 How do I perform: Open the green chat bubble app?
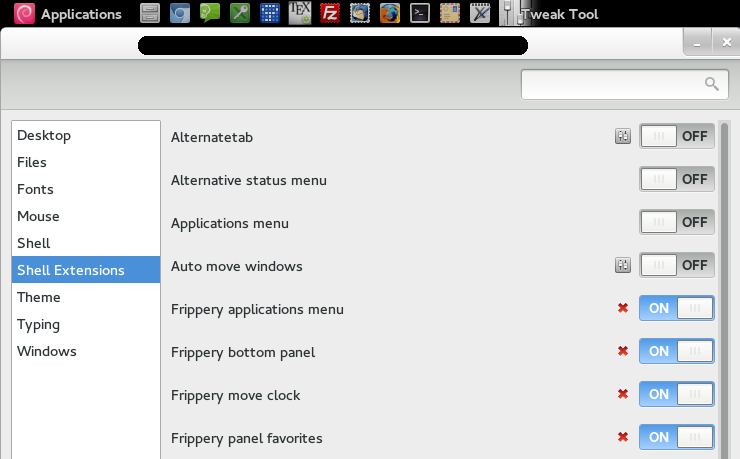210,13
